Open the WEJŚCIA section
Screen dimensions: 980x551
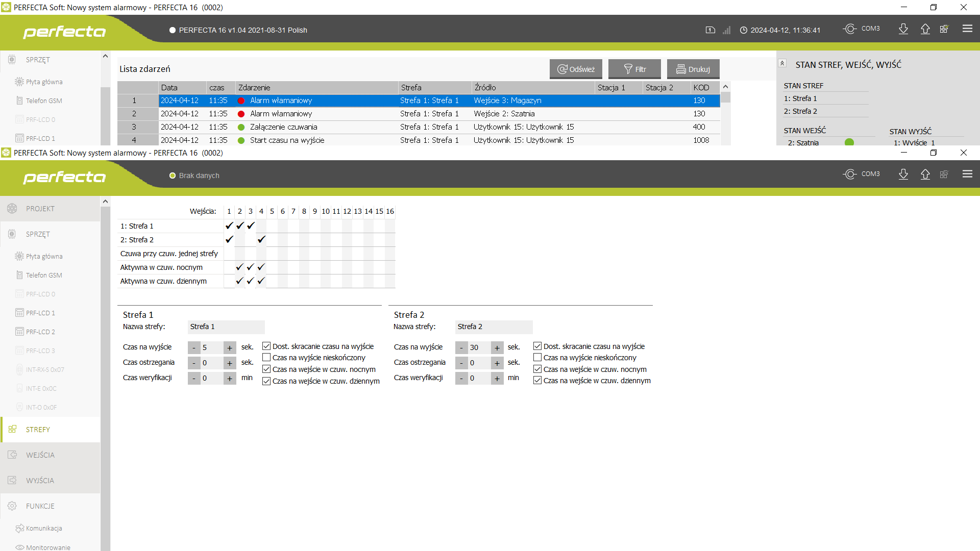click(50, 455)
